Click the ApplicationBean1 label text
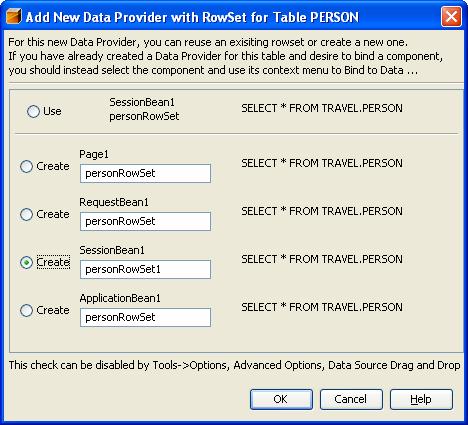Viewport: 468px width, 425px height. point(120,298)
